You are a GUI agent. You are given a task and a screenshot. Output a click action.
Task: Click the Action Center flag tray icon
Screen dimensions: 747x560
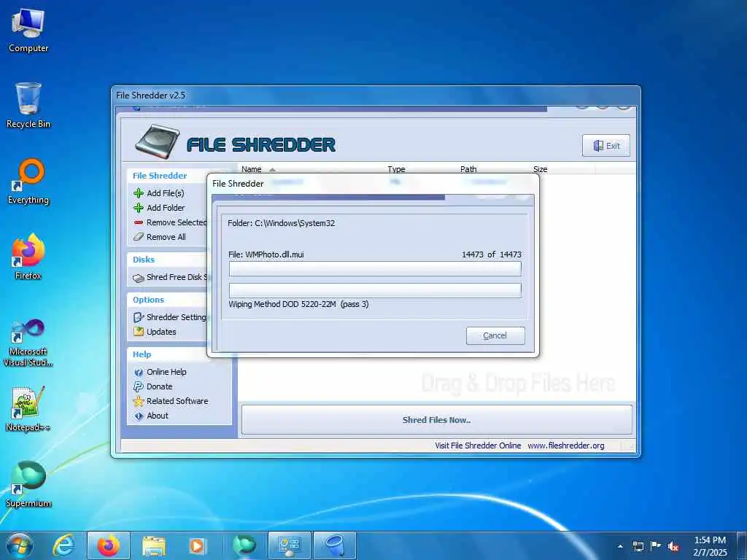tap(656, 545)
